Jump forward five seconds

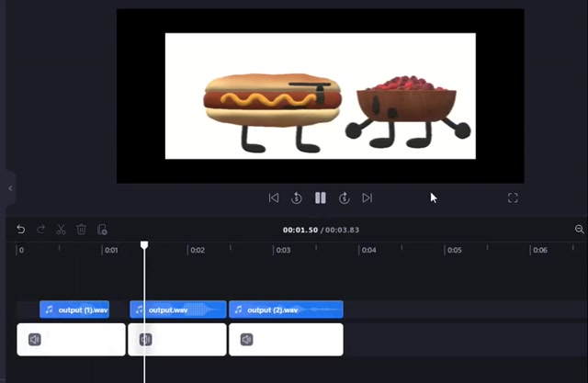345,197
